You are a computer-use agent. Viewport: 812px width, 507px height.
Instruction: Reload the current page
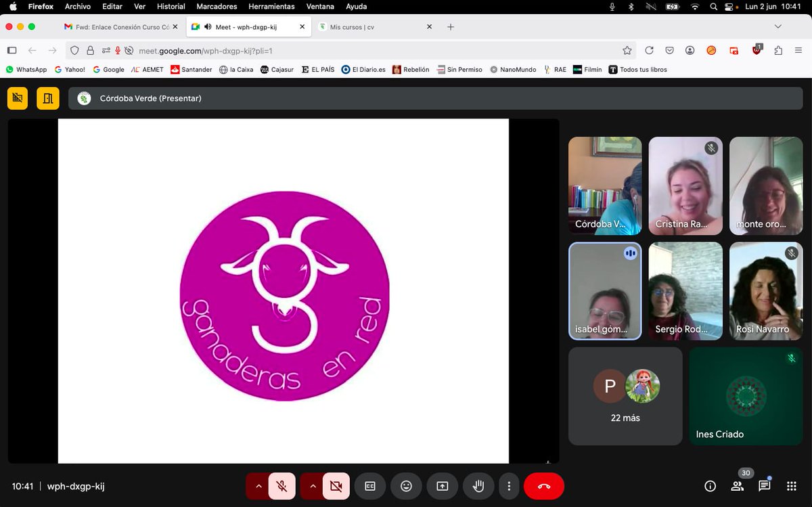649,50
